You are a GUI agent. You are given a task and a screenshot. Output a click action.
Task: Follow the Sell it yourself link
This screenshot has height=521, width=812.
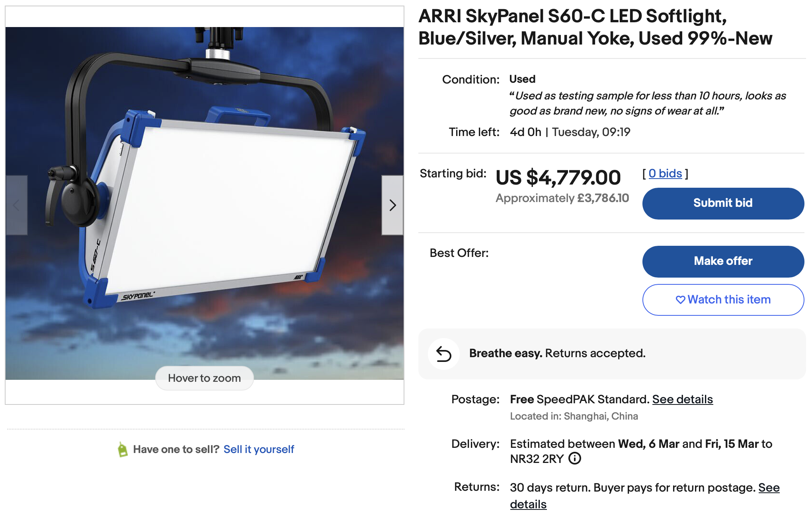(259, 449)
